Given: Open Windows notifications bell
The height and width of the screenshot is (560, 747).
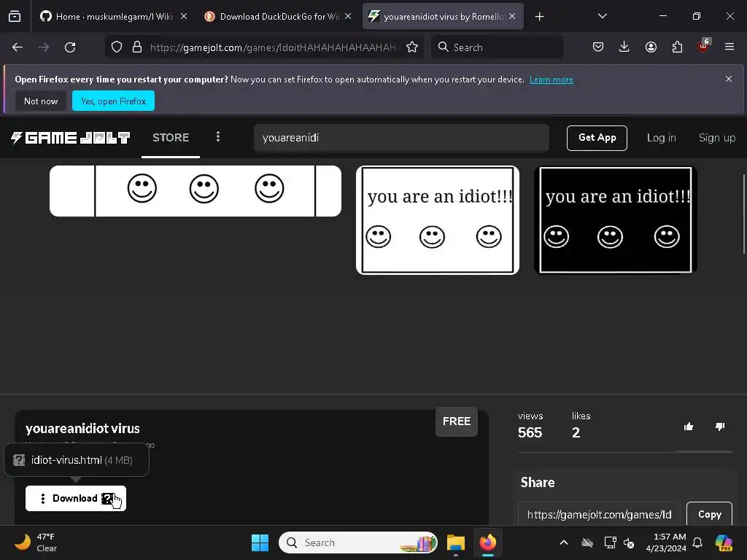Looking at the screenshot, I should tap(697, 542).
